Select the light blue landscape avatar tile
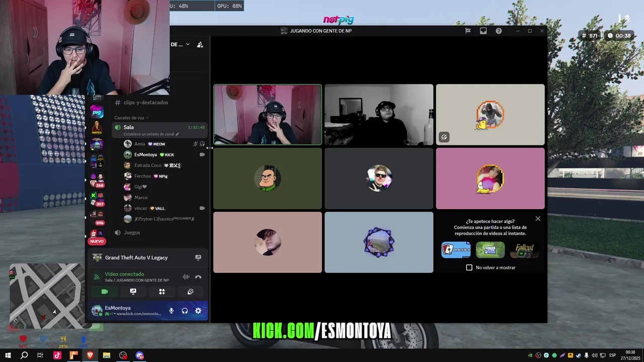 pyautogui.click(x=379, y=242)
